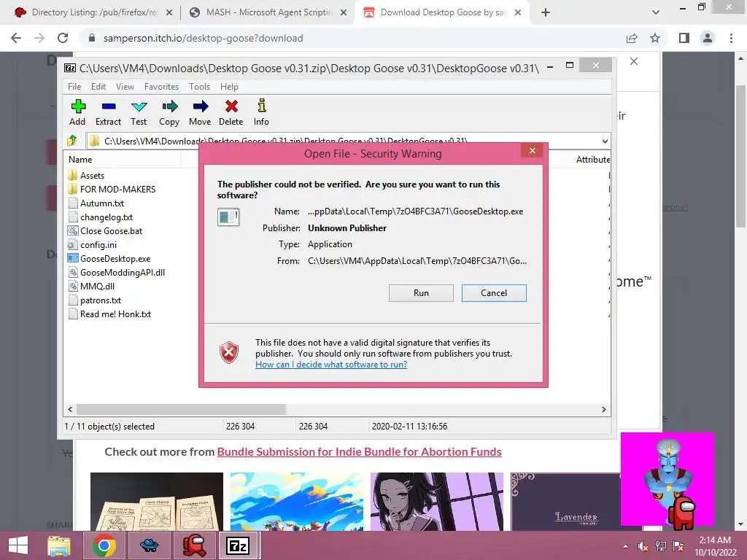
Task: Select the Move toolbar icon
Action: click(200, 112)
